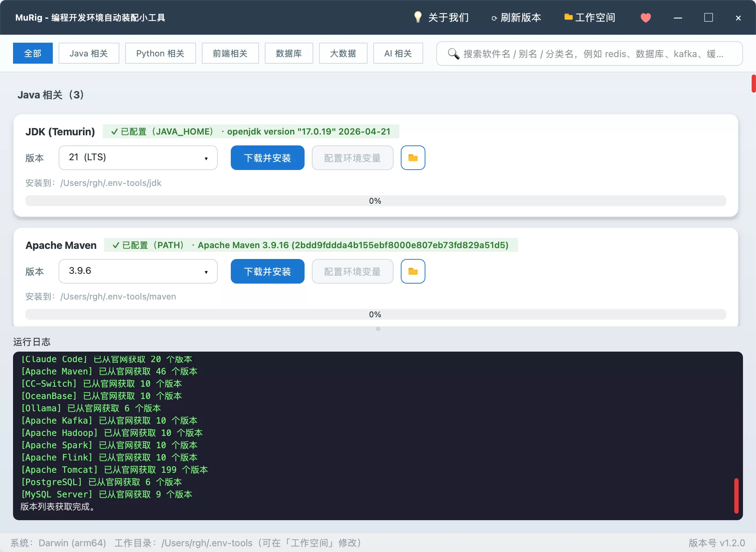Image resolution: width=756 pixels, height=552 pixels.
Task: Switch to the AI 相关 tab
Action: [398, 53]
